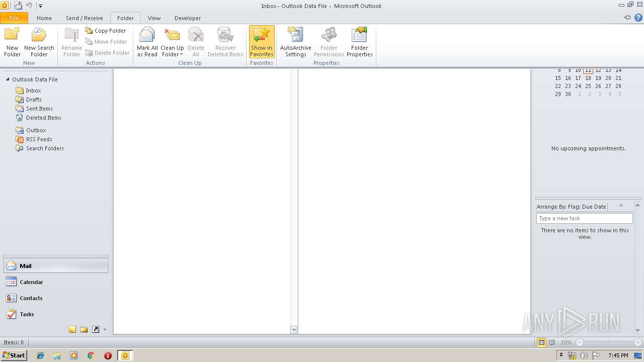Open Microsoft Outlook Help question mark
This screenshot has width=644, height=362.
click(x=638, y=18)
